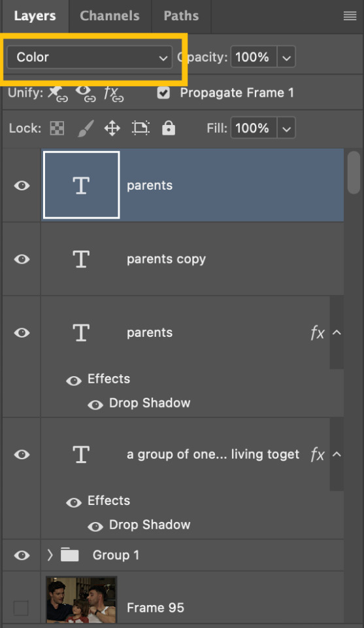
Task: Switch to the Channels tab
Action: tap(110, 16)
